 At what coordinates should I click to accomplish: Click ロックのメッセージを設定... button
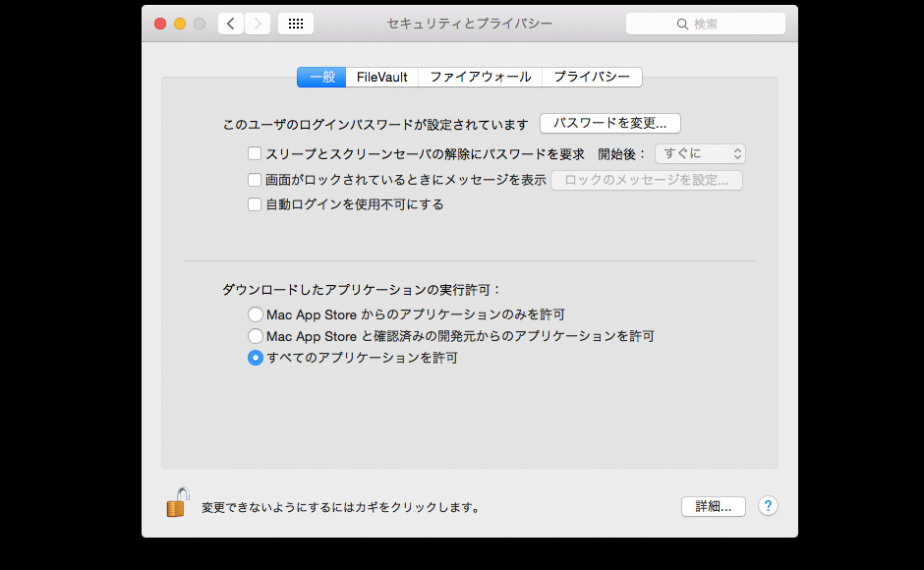pos(647,180)
